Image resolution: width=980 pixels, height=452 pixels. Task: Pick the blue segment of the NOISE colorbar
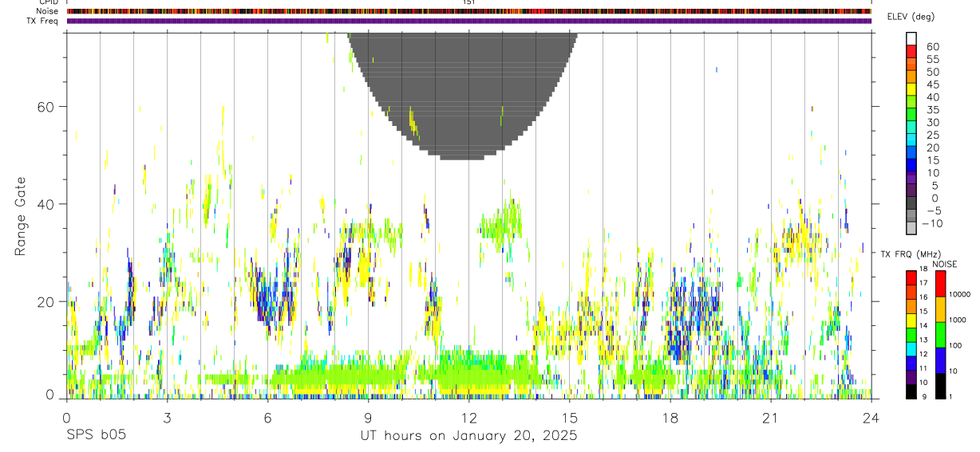[x=940, y=360]
